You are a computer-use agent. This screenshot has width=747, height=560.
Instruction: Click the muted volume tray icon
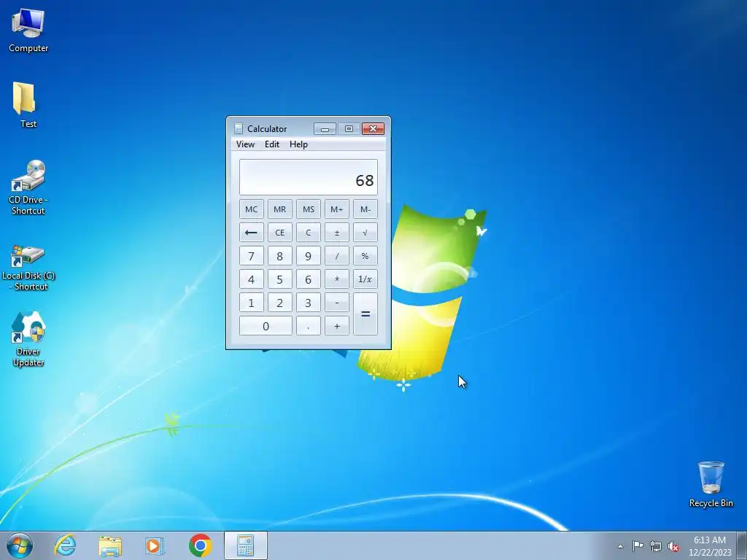(673, 546)
